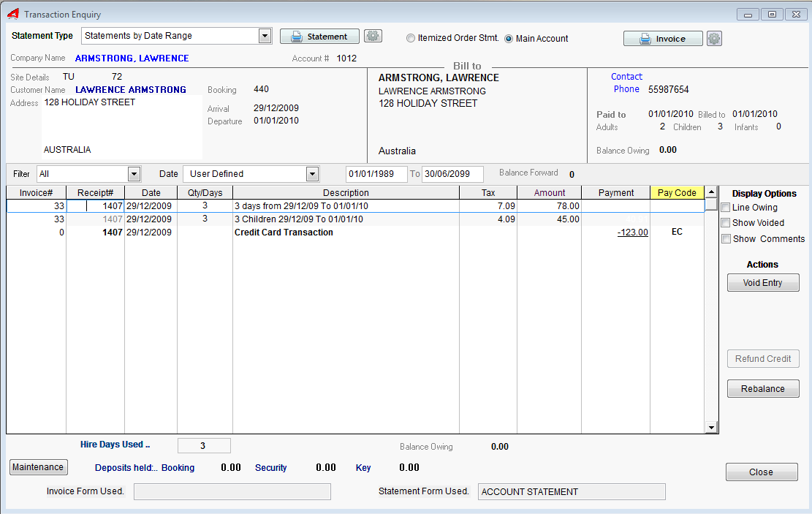
Task: Click the Contact link
Action: click(626, 77)
